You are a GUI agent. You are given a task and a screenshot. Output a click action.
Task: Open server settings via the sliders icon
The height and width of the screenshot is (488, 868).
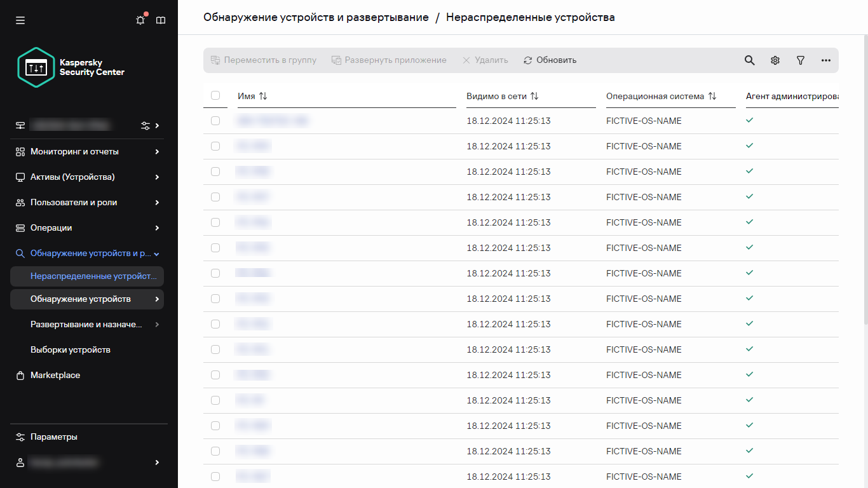tap(145, 125)
